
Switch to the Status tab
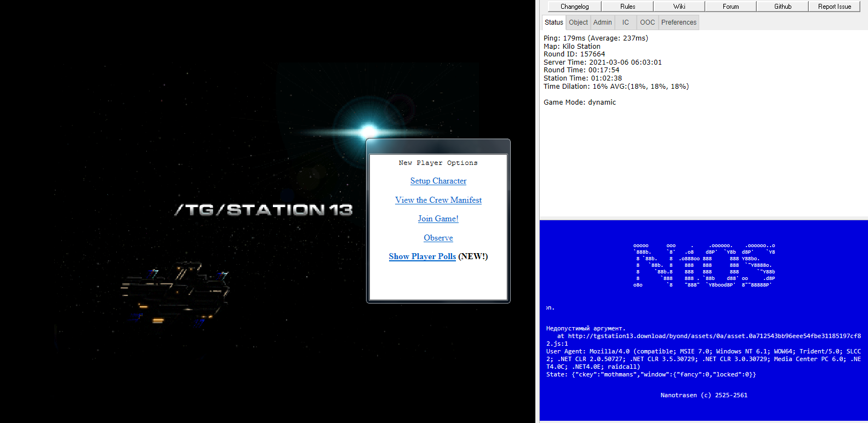(x=553, y=22)
